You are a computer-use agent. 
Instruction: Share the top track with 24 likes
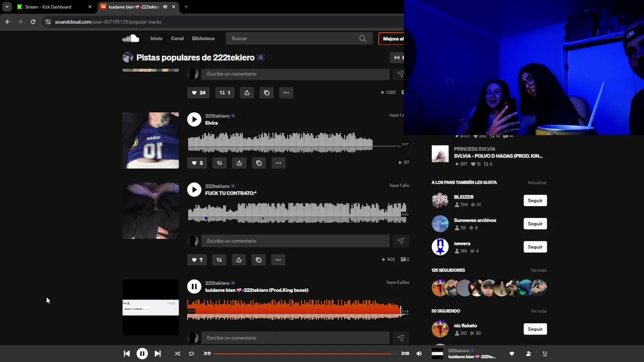247,93
